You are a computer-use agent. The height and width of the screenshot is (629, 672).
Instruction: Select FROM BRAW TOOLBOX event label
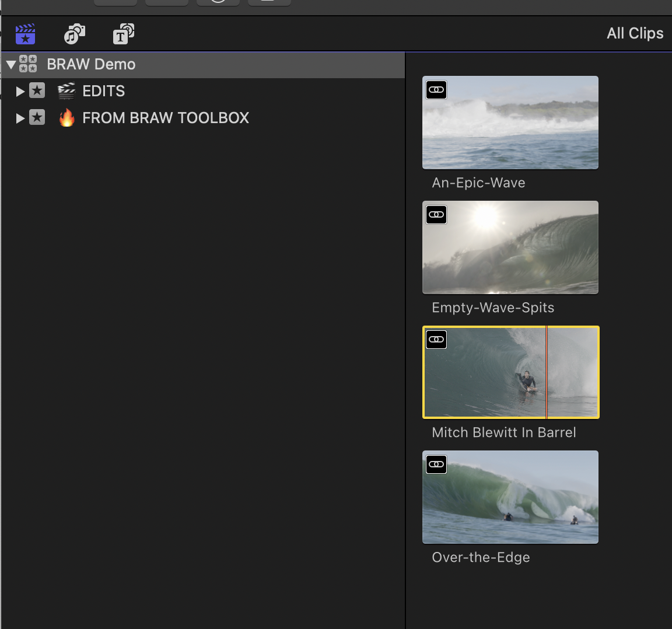pyautogui.click(x=166, y=118)
